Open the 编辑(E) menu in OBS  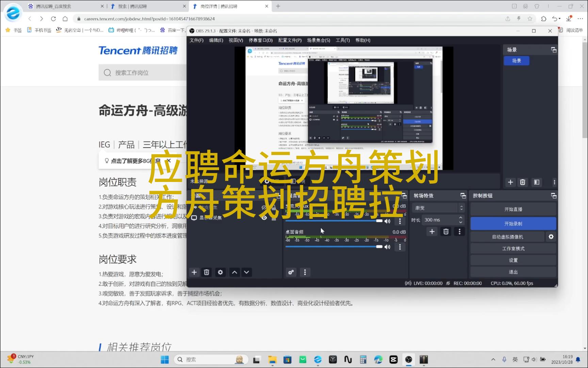(216, 40)
